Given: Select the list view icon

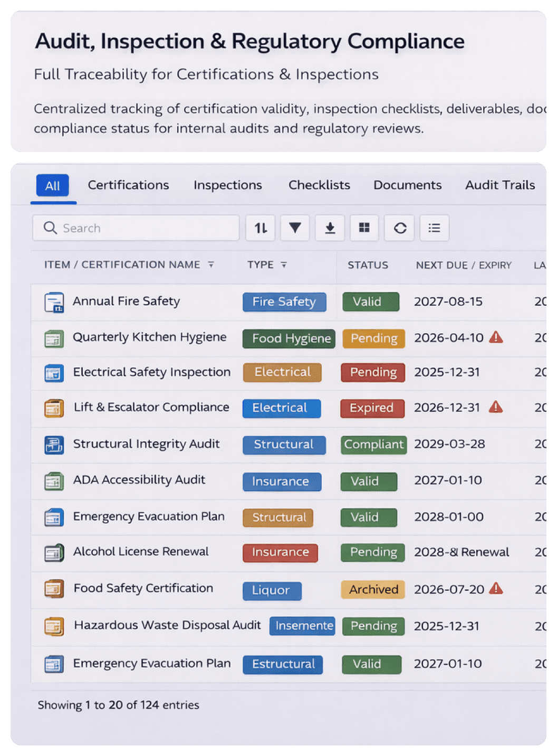Looking at the screenshot, I should tap(434, 228).
